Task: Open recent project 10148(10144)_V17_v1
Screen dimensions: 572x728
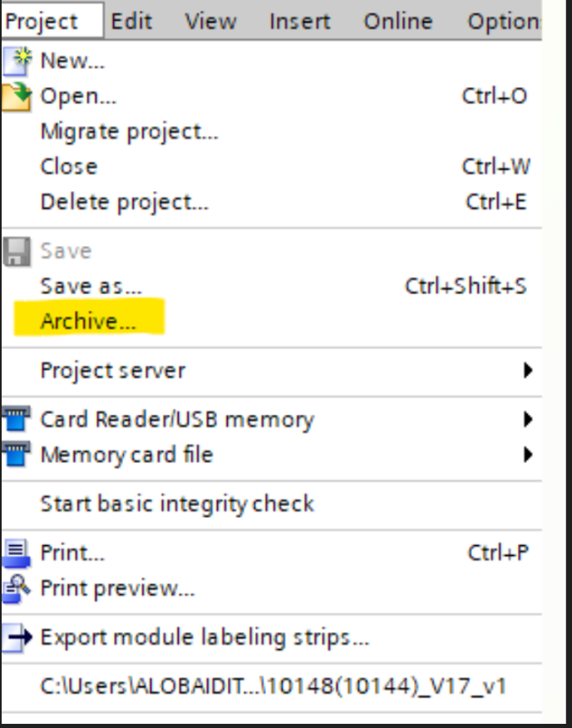Action: (274, 687)
